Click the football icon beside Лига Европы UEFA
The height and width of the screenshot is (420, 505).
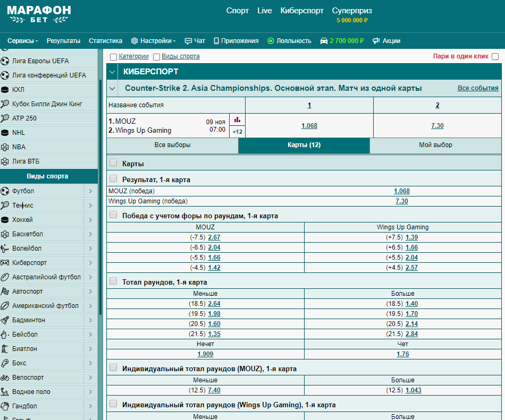[5, 61]
